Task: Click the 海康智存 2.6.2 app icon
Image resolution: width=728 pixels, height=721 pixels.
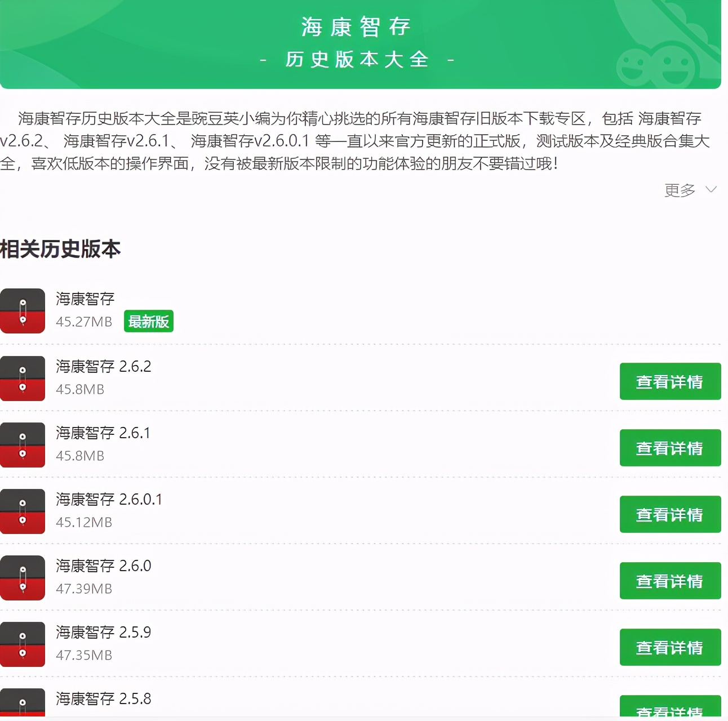Action: 23,379
